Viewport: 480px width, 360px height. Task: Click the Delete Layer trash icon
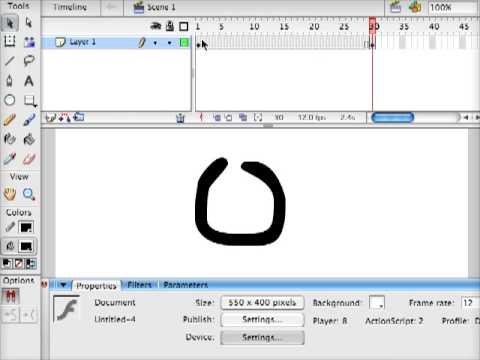180,118
